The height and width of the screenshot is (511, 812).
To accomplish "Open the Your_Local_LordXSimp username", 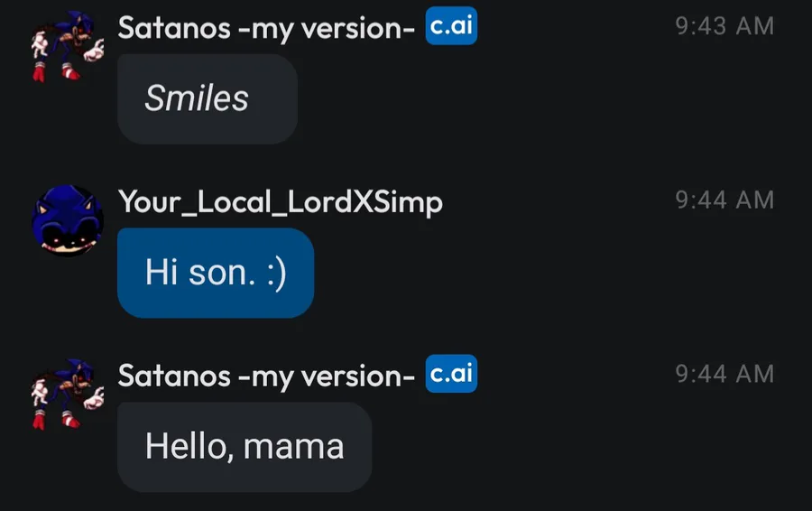I will point(281,202).
